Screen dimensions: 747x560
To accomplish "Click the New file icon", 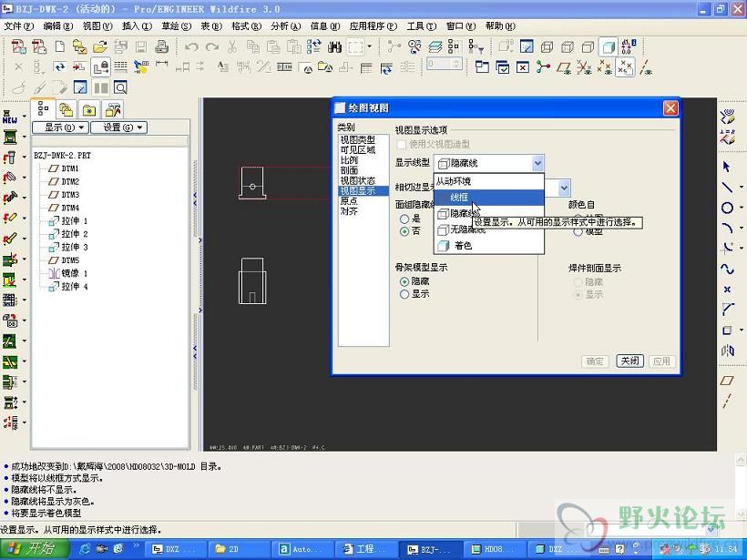I will coord(59,46).
